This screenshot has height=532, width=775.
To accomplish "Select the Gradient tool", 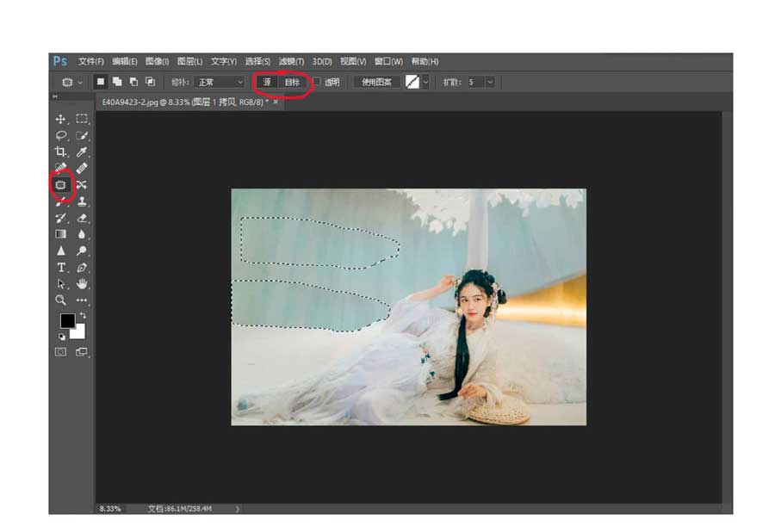I will (61, 233).
